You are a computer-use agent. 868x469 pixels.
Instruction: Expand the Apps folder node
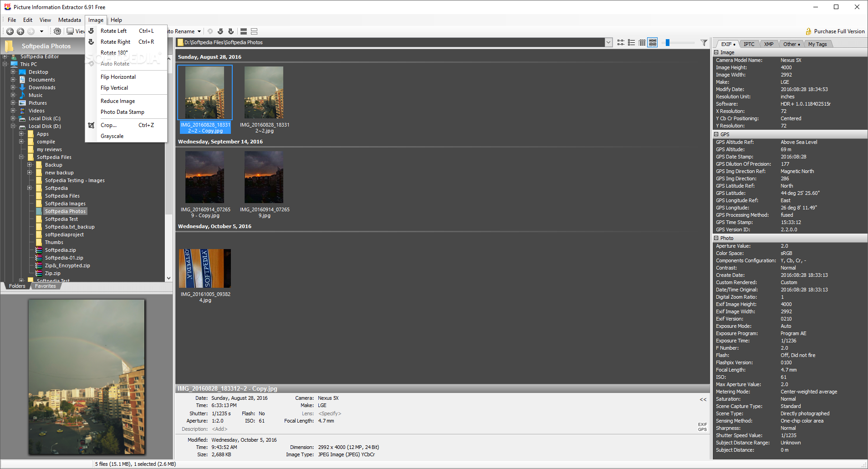(x=21, y=134)
